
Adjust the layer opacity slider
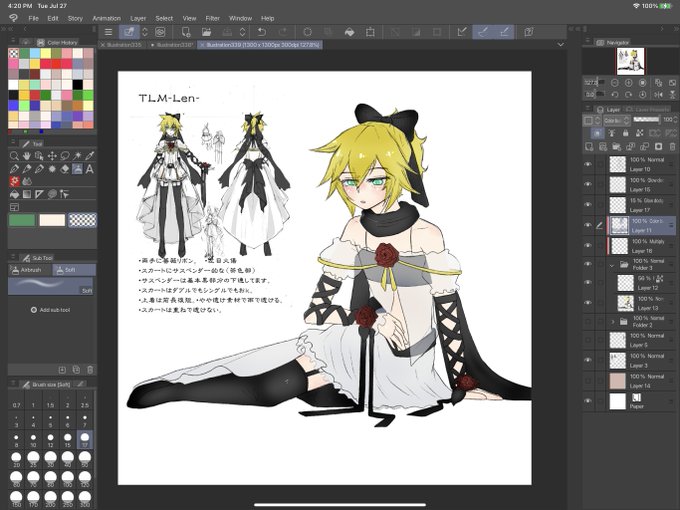[x=646, y=119]
